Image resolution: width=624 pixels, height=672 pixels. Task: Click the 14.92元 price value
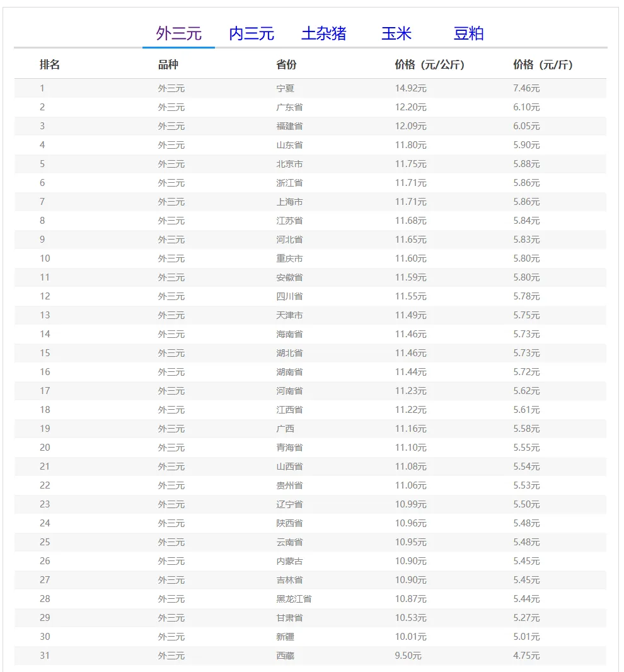pyautogui.click(x=410, y=88)
